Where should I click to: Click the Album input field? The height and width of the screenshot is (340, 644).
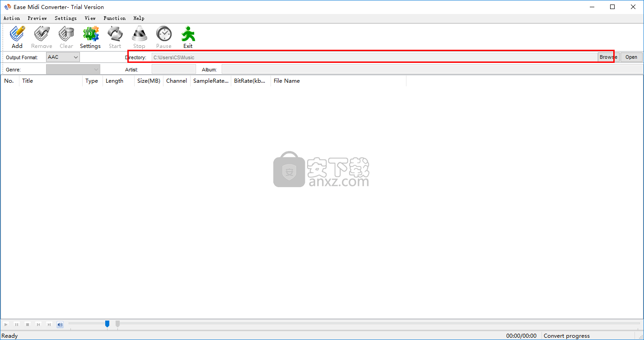pyautogui.click(x=432, y=69)
